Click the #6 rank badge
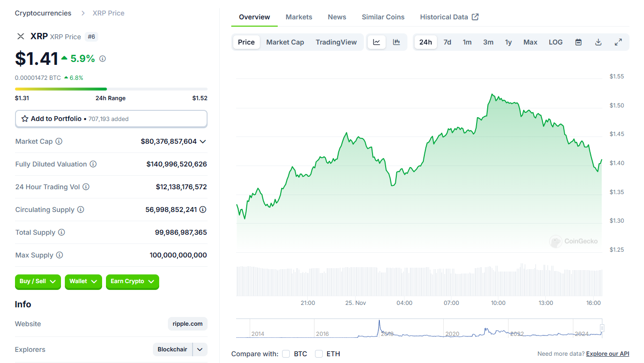The height and width of the screenshot is (363, 644). coord(91,36)
